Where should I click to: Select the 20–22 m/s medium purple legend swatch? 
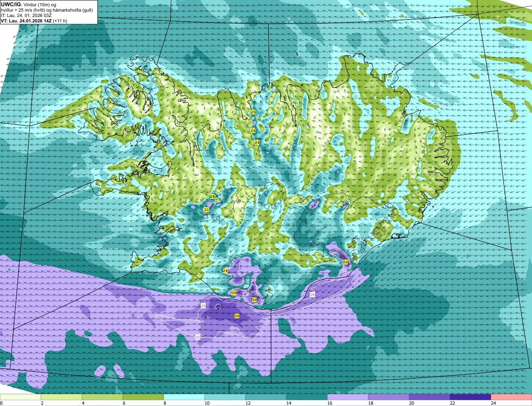pyautogui.click(x=430, y=397)
